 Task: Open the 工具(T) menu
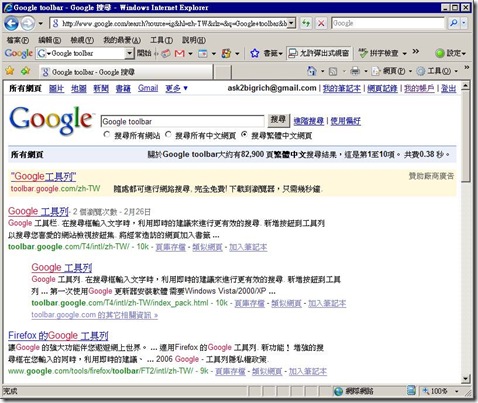pyautogui.click(x=161, y=40)
